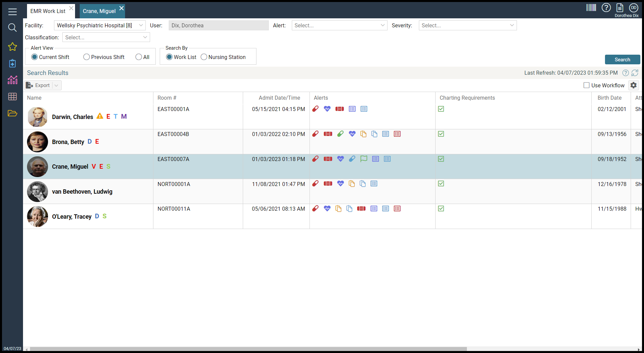Viewport: 644px width, 353px height.
Task: Open the Classification dropdown
Action: click(x=106, y=37)
